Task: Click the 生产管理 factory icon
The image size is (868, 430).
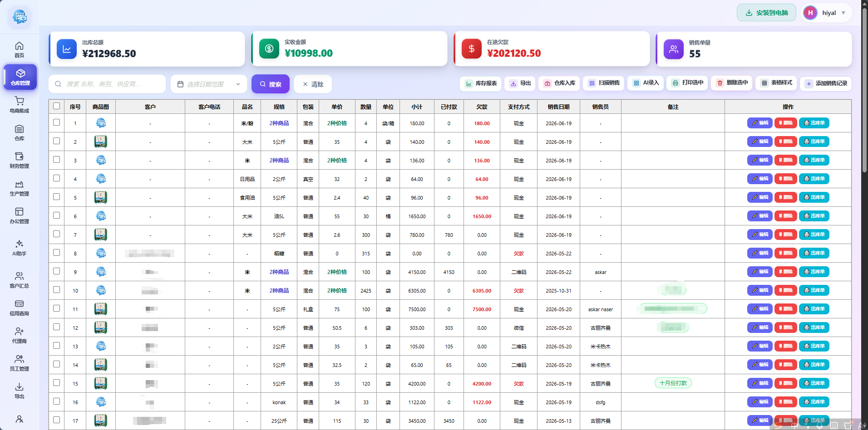Action: coord(19,188)
